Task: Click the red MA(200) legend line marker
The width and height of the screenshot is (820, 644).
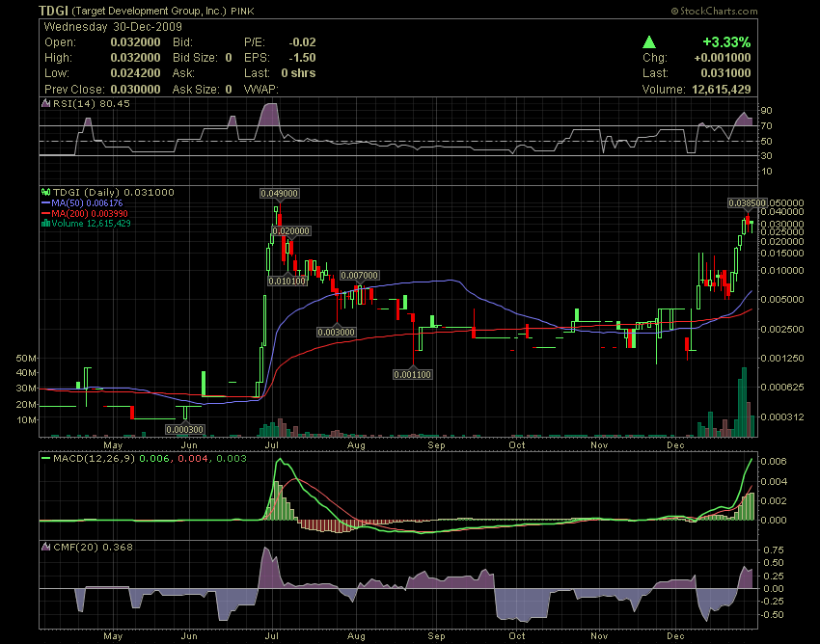Action: click(46, 213)
